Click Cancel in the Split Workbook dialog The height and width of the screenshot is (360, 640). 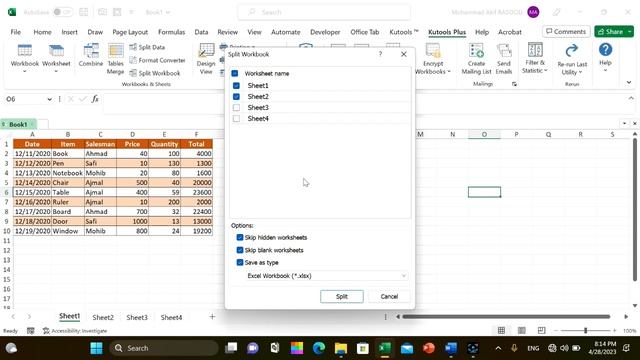(389, 296)
